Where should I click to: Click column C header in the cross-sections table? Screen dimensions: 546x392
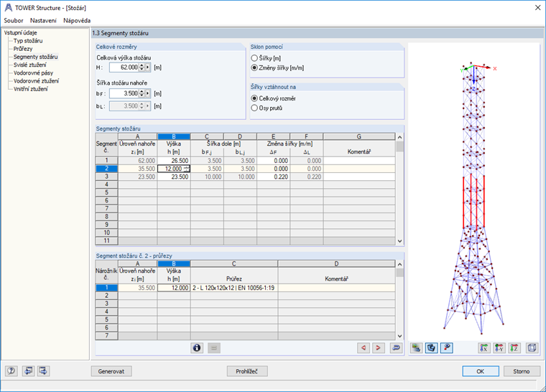[x=234, y=263]
